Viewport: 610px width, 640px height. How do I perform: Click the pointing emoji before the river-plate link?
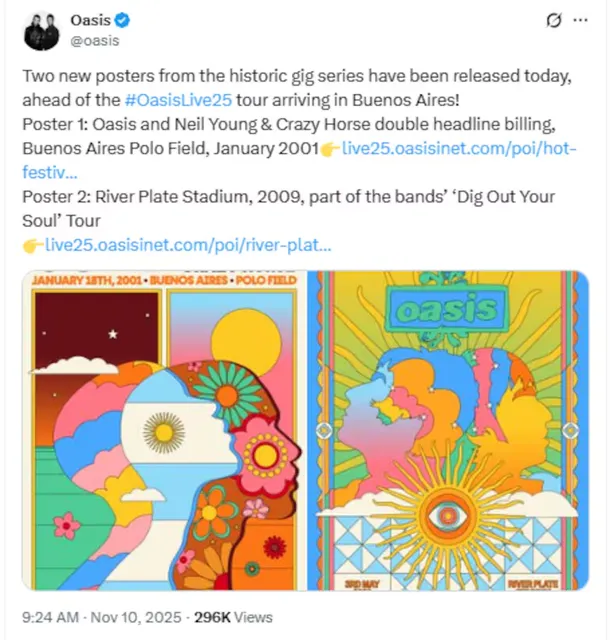31,244
